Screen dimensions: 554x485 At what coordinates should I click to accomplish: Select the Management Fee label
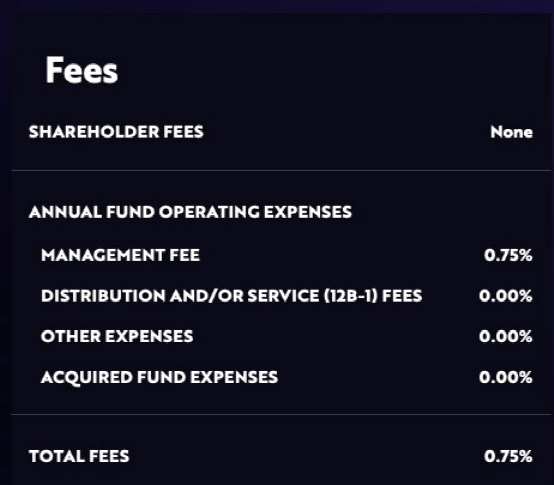(x=120, y=255)
